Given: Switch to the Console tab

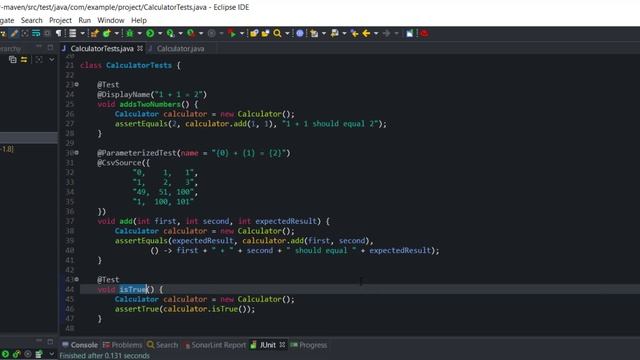Looking at the screenshot, I should pyautogui.click(x=80, y=345).
